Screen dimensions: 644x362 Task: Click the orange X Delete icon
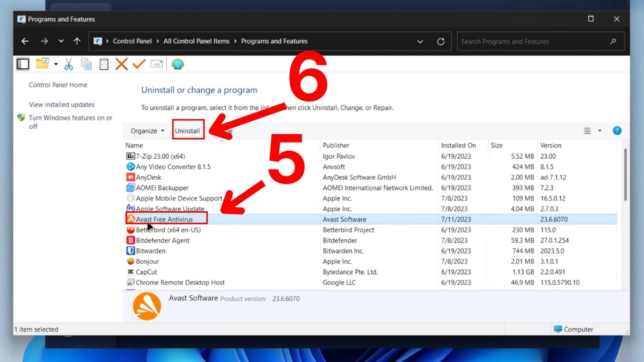point(121,64)
